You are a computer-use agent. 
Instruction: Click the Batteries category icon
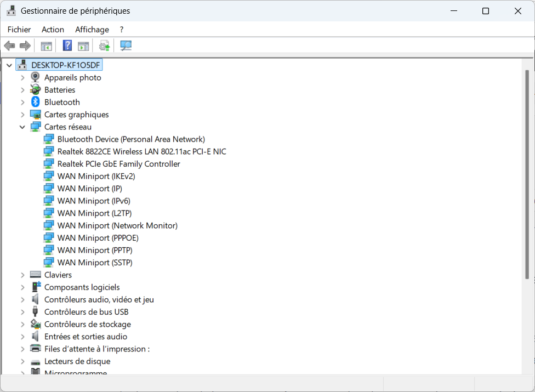click(35, 90)
